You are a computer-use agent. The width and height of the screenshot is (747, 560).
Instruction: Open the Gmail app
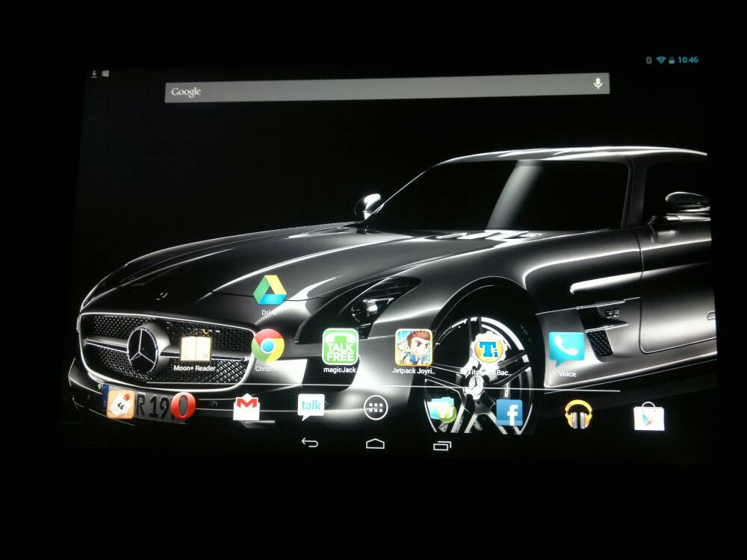click(x=247, y=408)
